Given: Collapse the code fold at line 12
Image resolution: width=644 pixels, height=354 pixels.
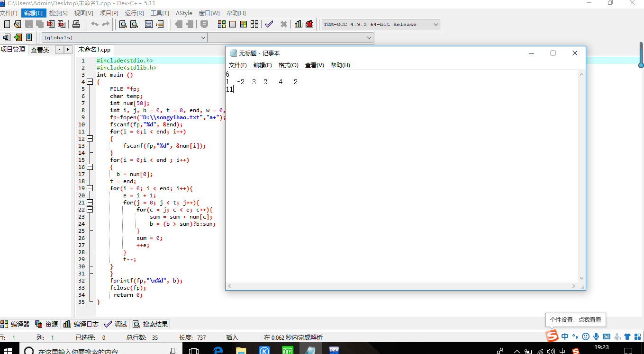Looking at the screenshot, I should (x=90, y=139).
